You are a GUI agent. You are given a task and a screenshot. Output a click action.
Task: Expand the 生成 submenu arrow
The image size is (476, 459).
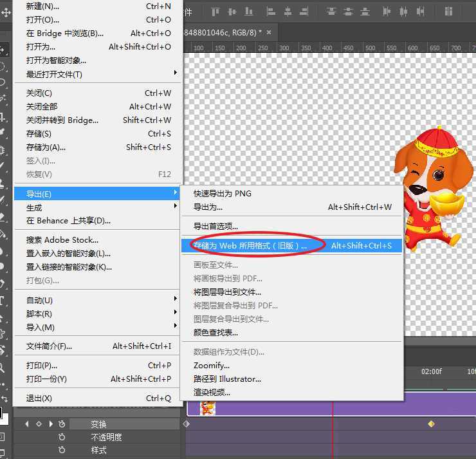click(175, 206)
